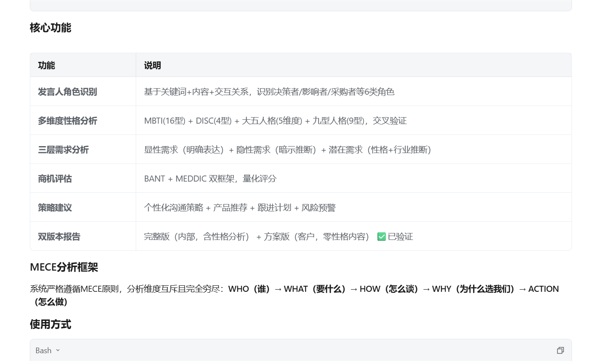Click the green checkmark before 已验证
Viewport: 594px width, 364px height.
(x=381, y=236)
